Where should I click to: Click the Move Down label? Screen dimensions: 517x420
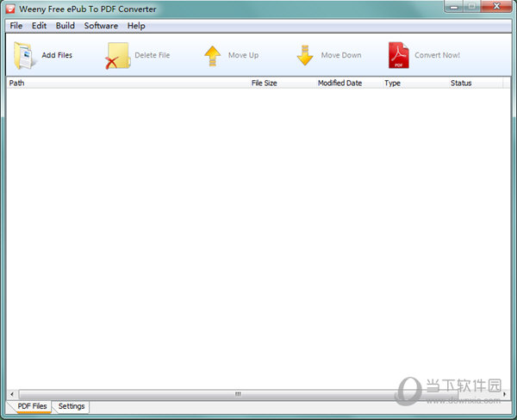click(341, 55)
